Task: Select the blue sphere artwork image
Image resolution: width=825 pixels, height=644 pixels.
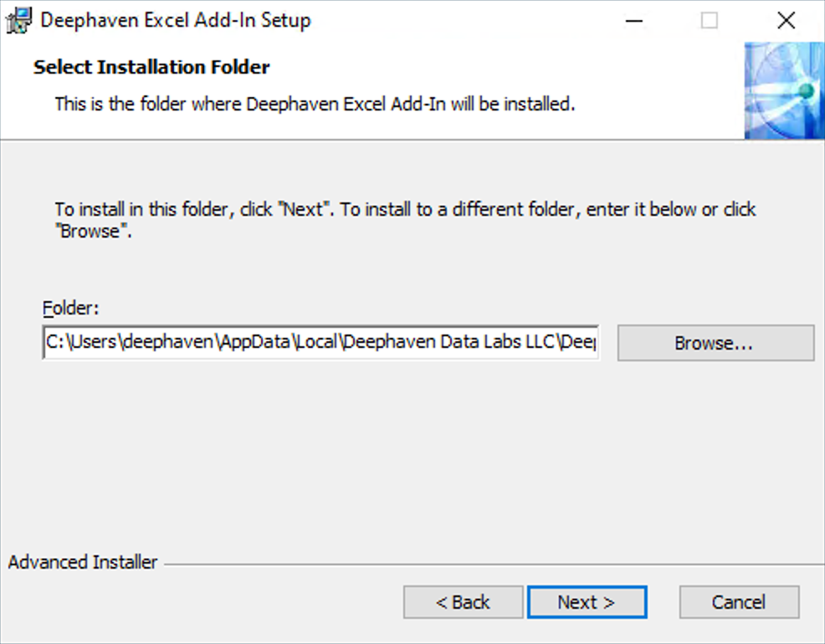Action: click(783, 89)
